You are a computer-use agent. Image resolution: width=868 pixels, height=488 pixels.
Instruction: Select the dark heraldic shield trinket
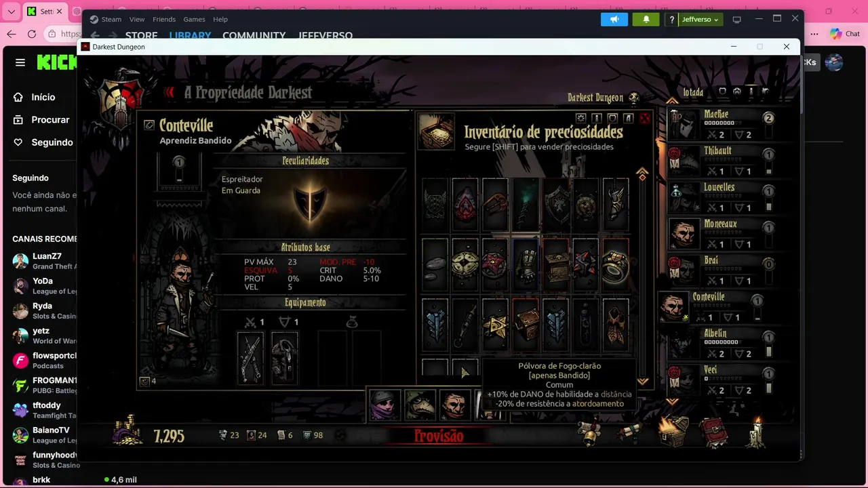click(x=555, y=205)
